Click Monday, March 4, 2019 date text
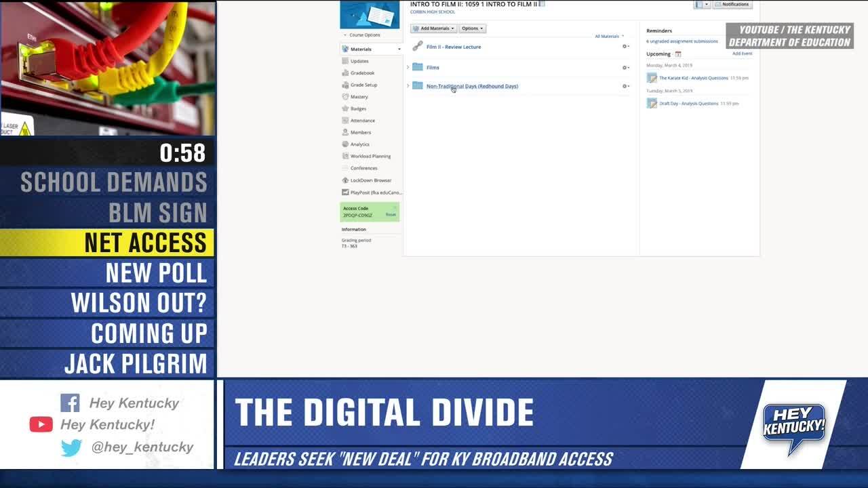 tap(669, 65)
